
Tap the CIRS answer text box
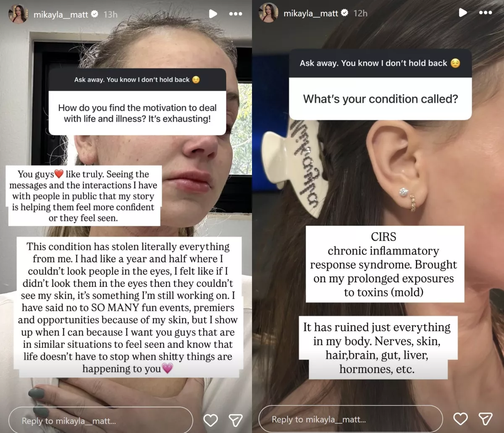(x=385, y=264)
